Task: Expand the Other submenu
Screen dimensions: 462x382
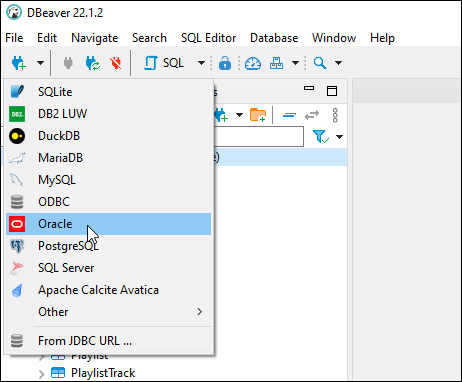Action: [109, 312]
